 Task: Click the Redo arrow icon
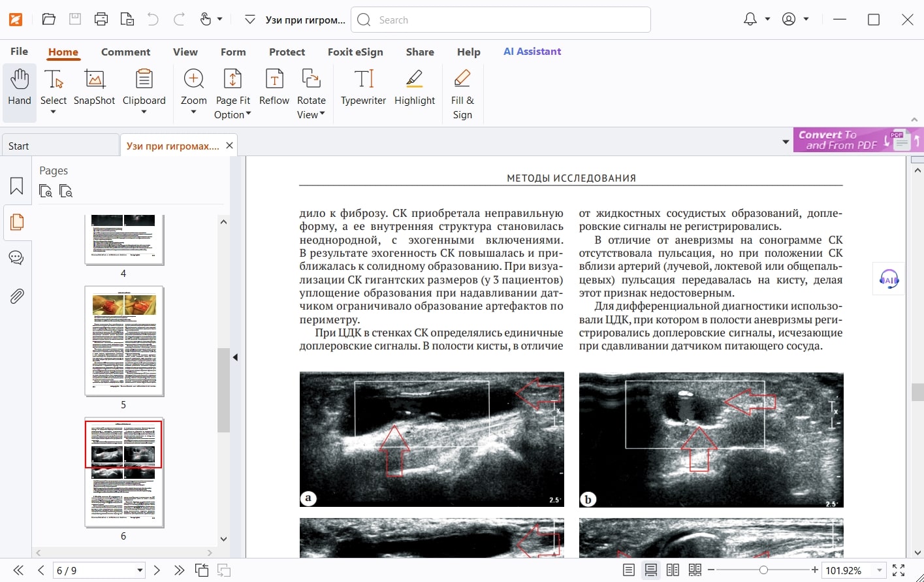(x=179, y=20)
